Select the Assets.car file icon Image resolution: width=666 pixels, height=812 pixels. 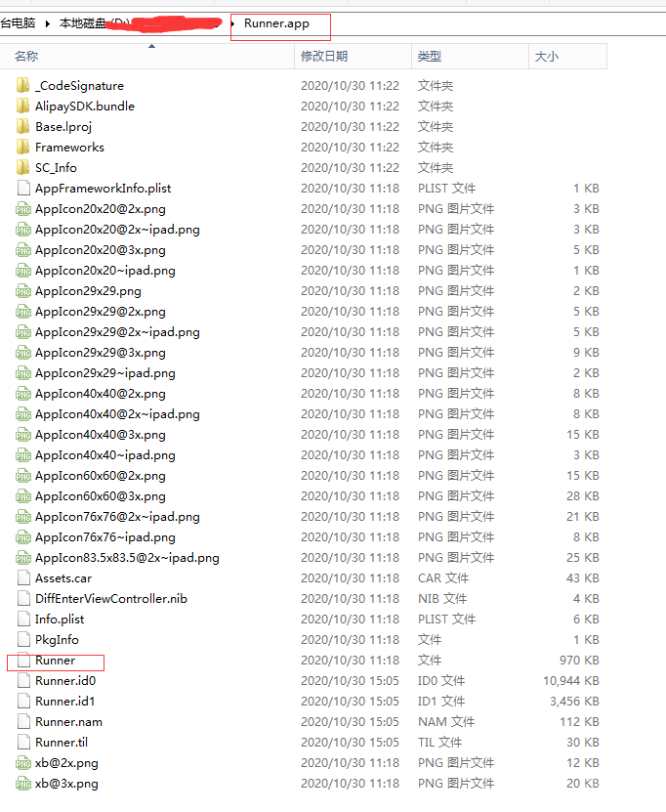coord(23,578)
